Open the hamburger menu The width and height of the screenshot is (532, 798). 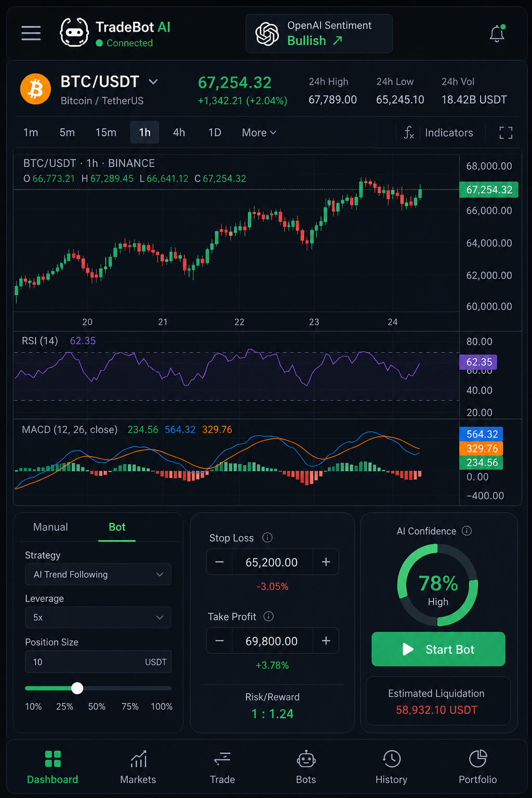click(31, 33)
